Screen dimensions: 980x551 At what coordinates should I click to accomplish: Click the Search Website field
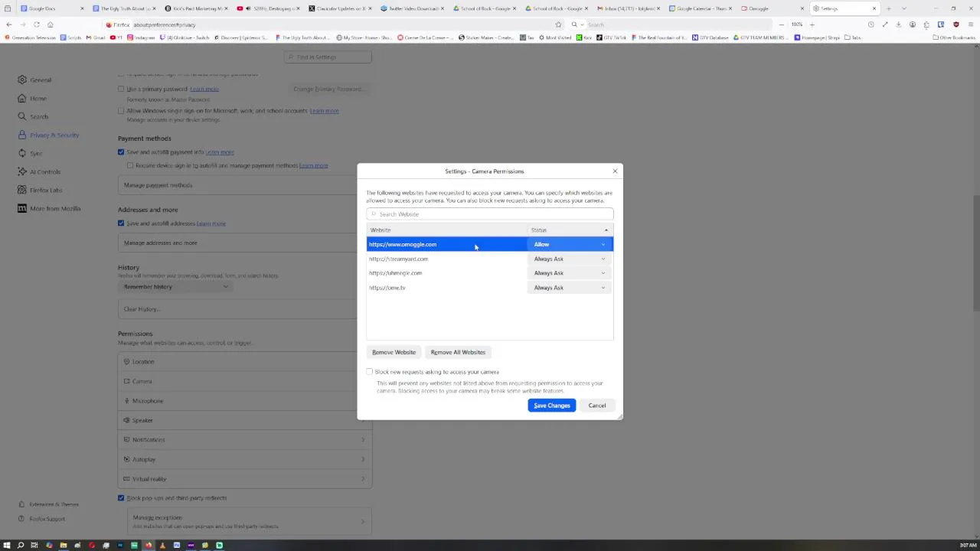pos(490,214)
